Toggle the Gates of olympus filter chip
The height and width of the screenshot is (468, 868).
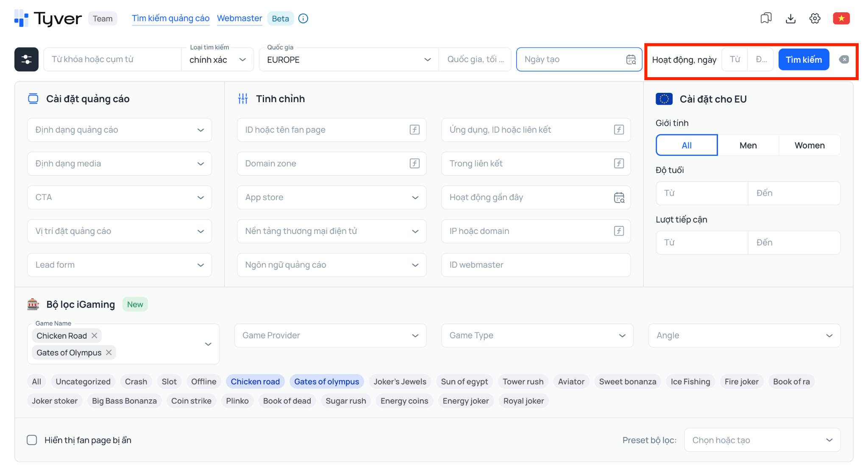pyautogui.click(x=326, y=382)
